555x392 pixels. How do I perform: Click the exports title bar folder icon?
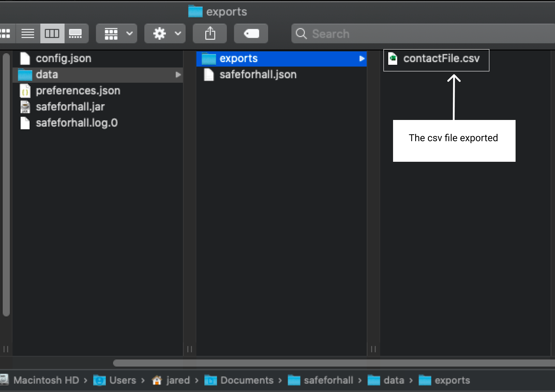click(195, 11)
